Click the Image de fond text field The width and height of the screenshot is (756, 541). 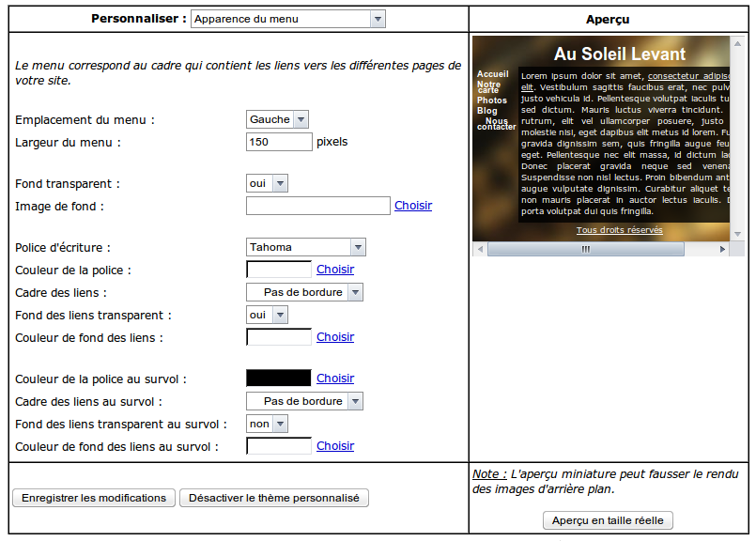click(x=317, y=206)
